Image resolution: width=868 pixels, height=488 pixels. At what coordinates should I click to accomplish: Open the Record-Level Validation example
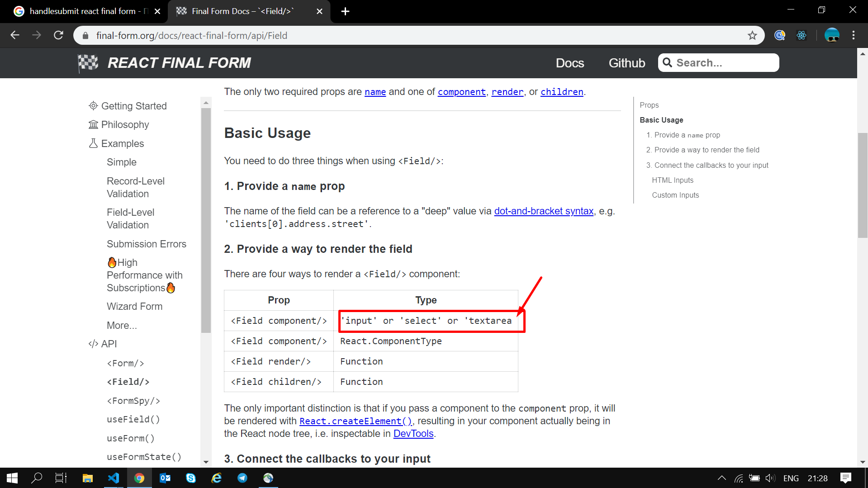136,187
